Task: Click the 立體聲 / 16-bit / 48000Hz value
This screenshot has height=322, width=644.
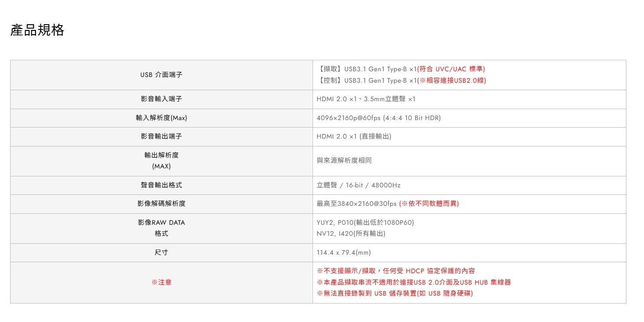Action: 358,185
